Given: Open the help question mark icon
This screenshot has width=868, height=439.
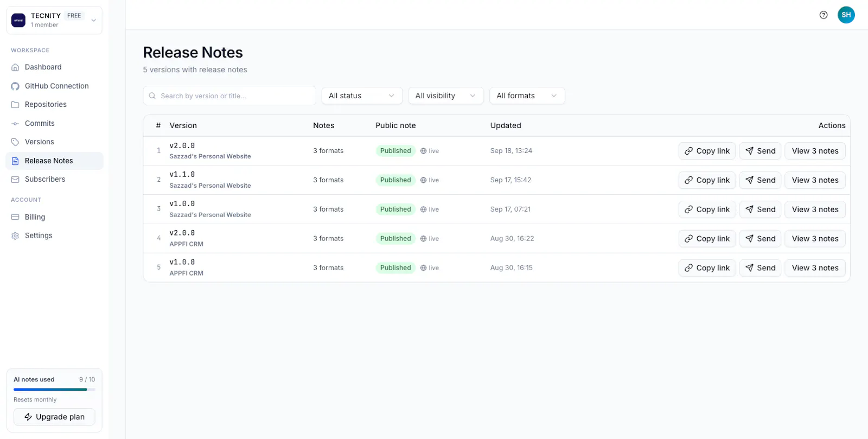Looking at the screenshot, I should [824, 15].
